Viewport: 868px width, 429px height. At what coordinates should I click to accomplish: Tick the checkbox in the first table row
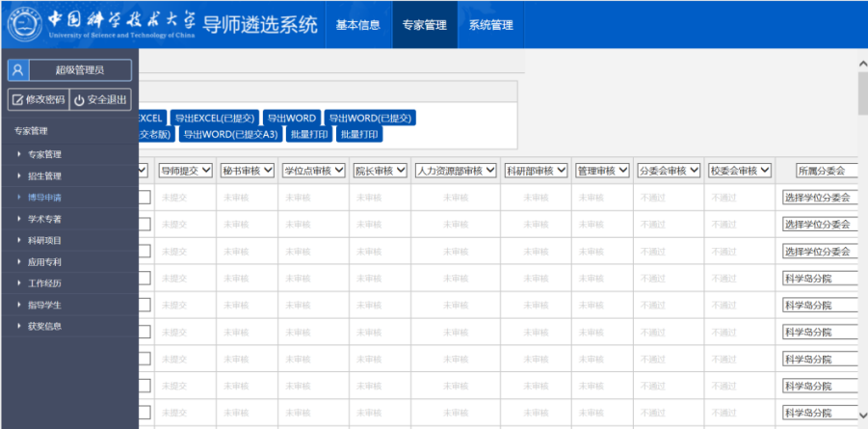(x=145, y=198)
